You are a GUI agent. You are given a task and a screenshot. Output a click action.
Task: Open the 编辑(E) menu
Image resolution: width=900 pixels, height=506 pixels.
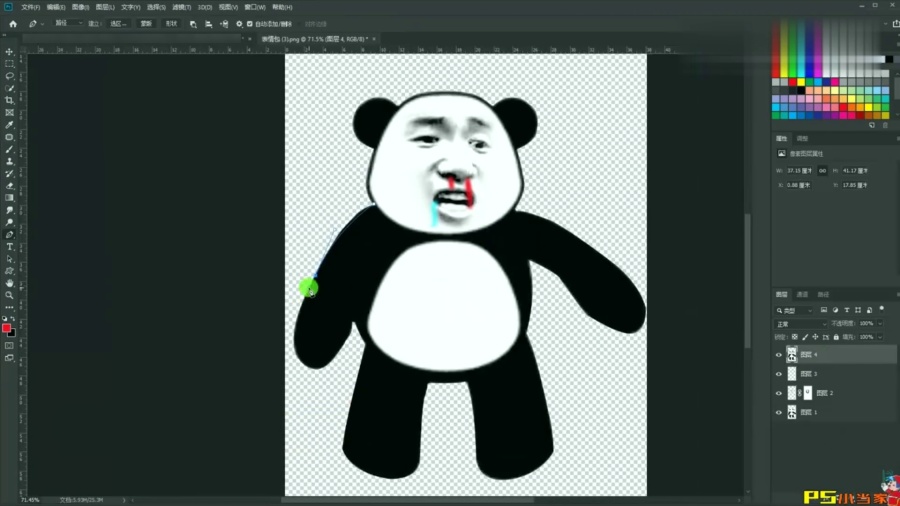coord(56,7)
